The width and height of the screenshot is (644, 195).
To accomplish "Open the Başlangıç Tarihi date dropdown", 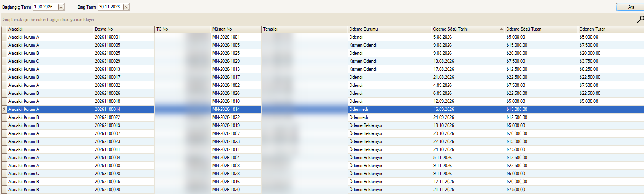I will point(61,7).
